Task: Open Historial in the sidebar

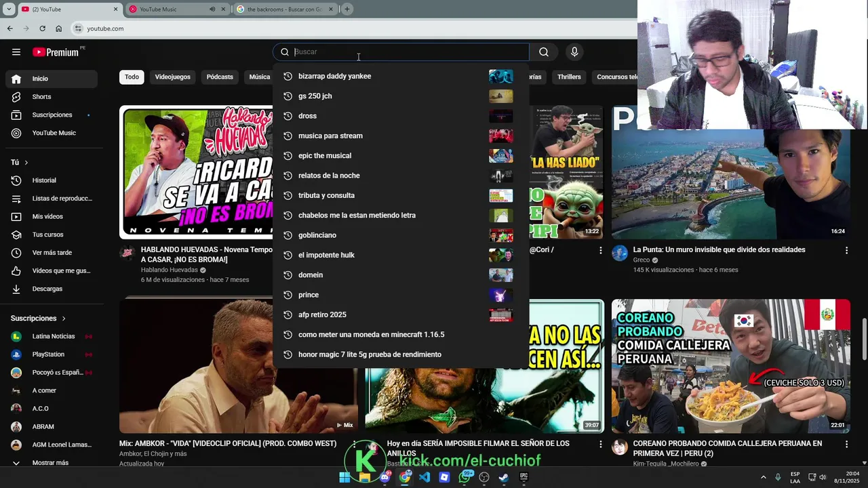Action: click(52, 180)
